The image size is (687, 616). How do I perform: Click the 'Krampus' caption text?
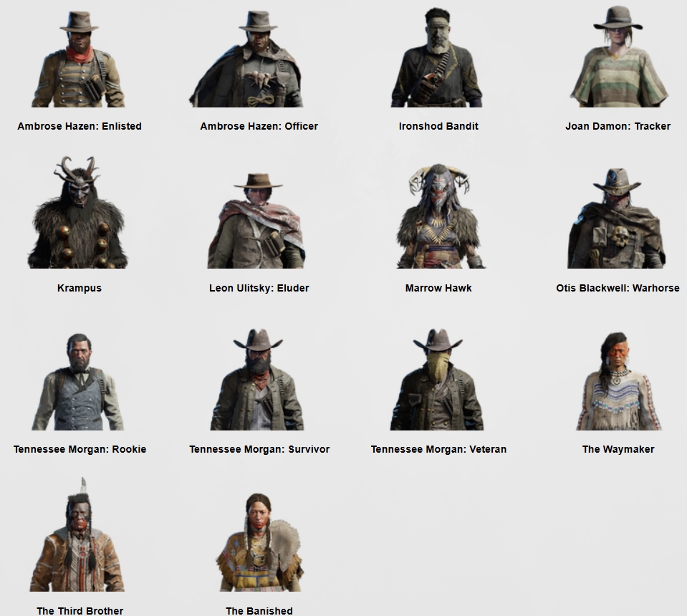point(80,288)
